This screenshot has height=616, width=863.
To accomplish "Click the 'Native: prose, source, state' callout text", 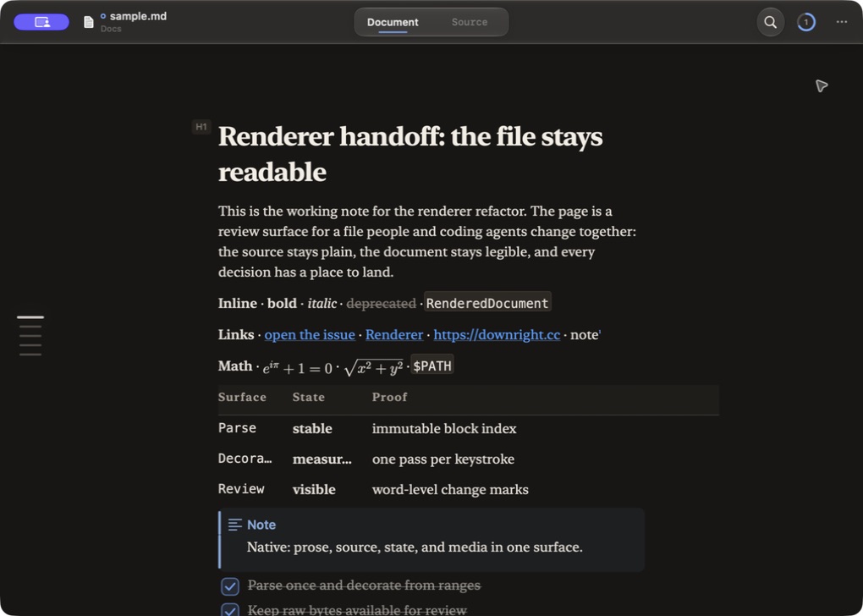I will coord(415,547).
